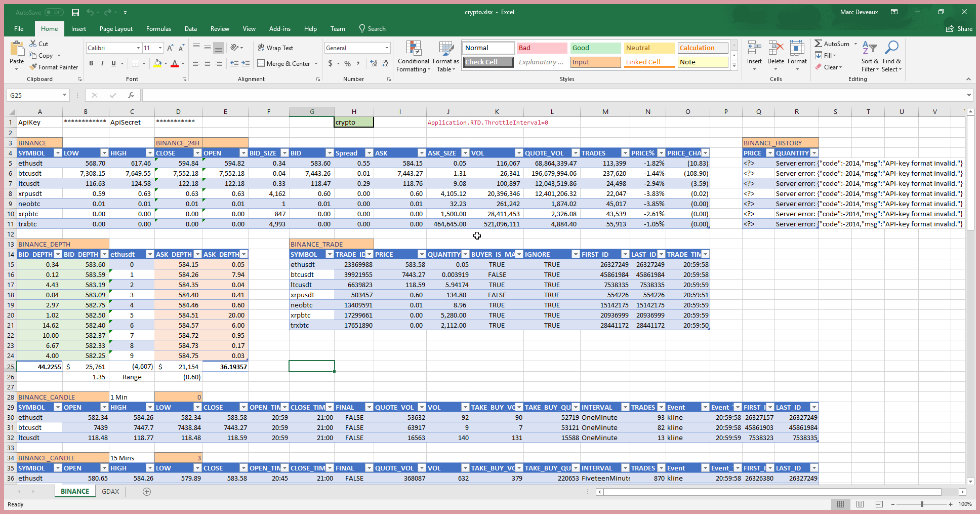Open the File tab

[x=19, y=29]
